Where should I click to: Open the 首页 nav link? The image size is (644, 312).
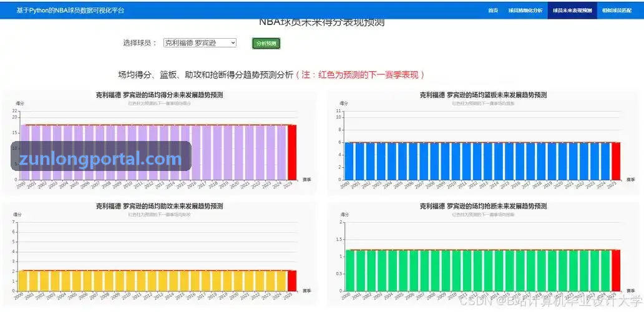pyautogui.click(x=493, y=10)
